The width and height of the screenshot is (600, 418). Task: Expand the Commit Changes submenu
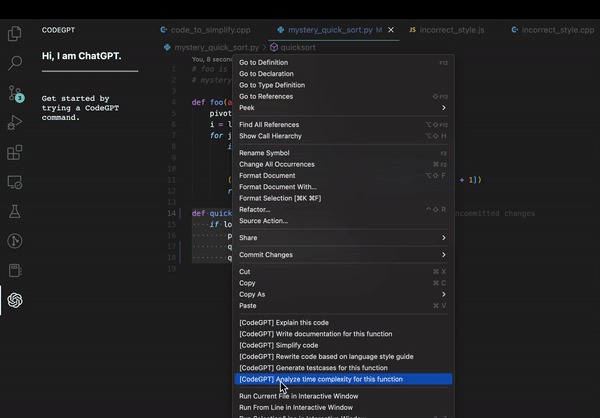tap(343, 255)
